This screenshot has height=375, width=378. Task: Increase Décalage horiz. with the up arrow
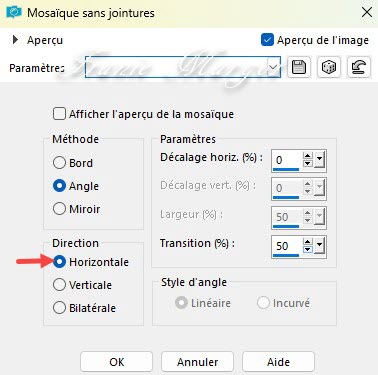pos(308,156)
